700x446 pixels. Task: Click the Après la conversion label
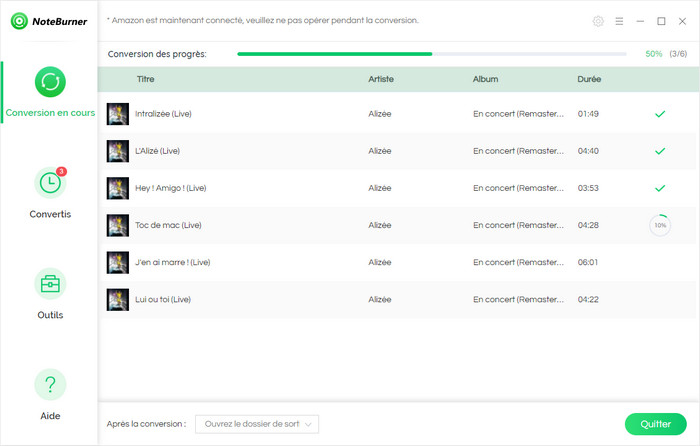[x=146, y=424]
